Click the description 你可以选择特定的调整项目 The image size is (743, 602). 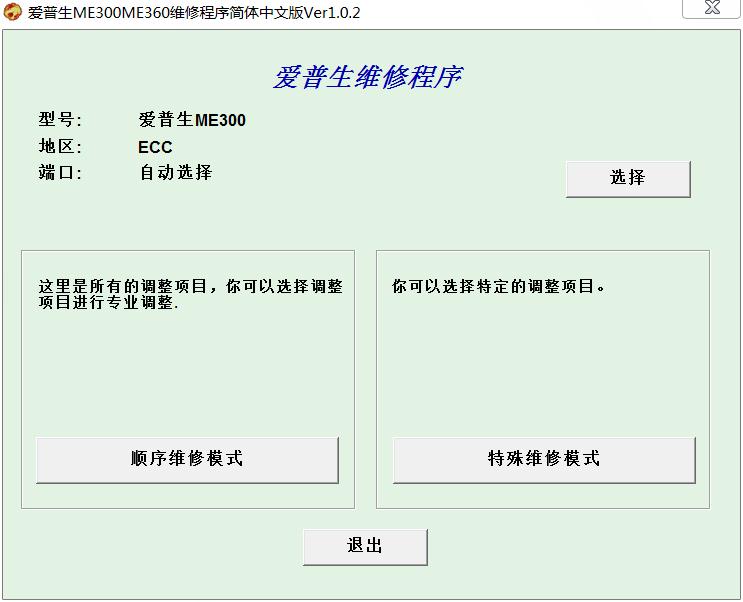pos(498,286)
